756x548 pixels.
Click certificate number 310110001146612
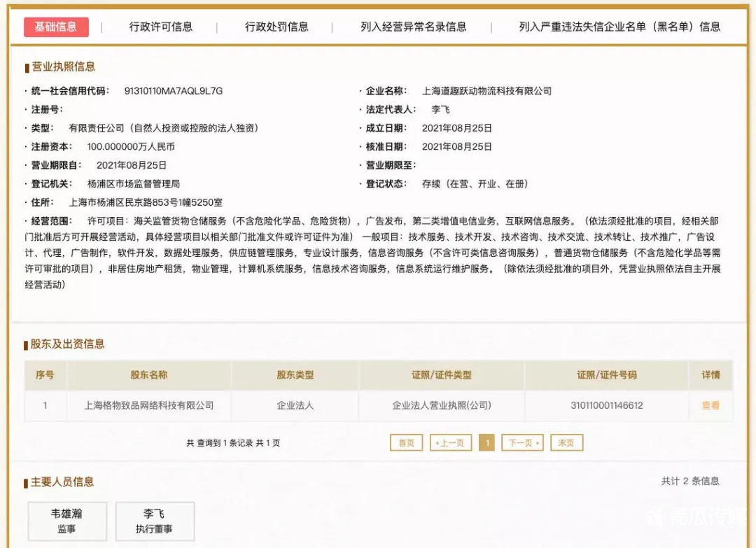click(606, 406)
